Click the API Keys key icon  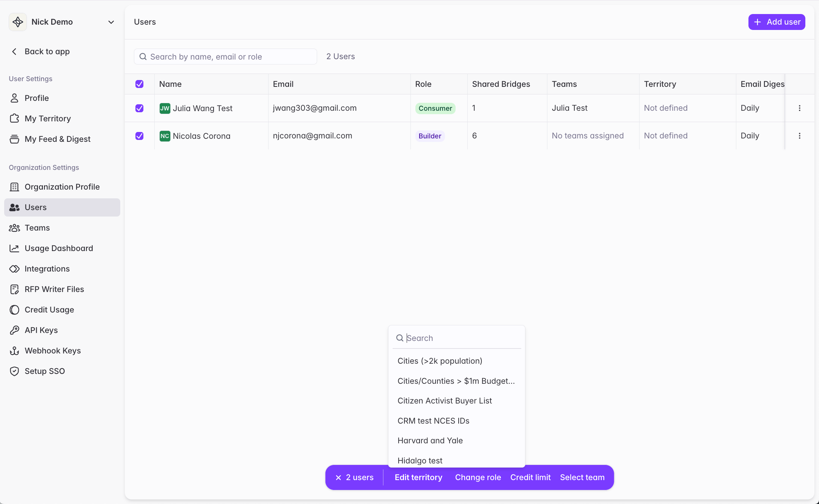click(x=14, y=330)
